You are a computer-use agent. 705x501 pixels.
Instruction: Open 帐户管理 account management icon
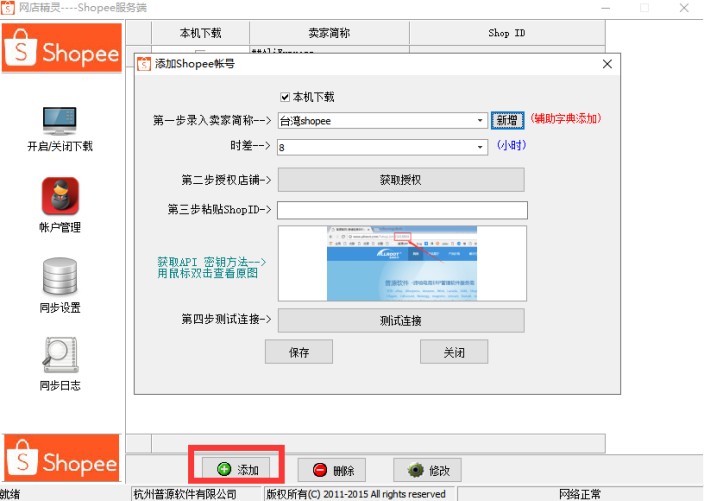click(60, 196)
